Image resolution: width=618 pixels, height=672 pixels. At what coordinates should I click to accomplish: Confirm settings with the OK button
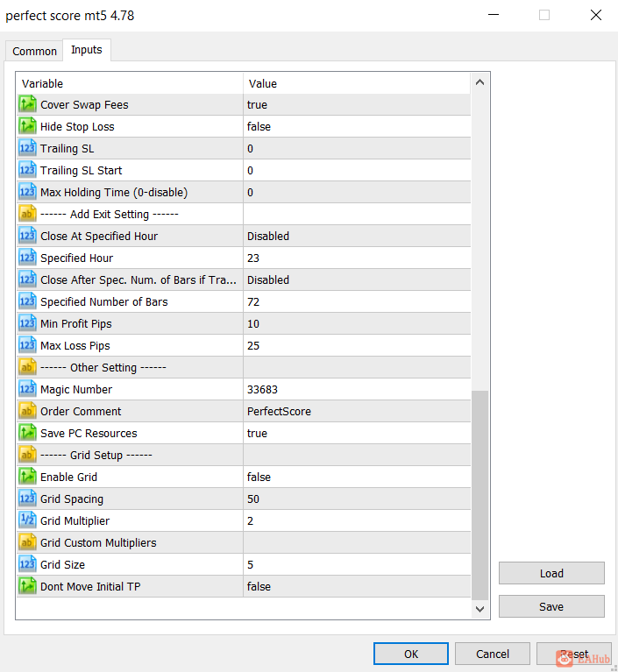point(411,654)
